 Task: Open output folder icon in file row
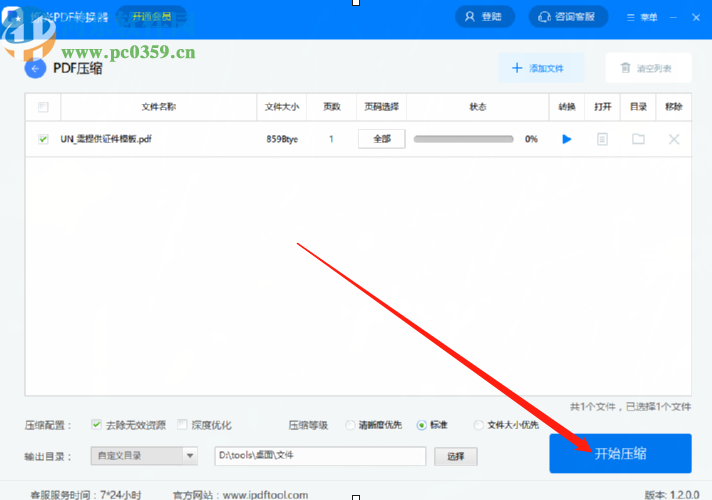[x=638, y=139]
